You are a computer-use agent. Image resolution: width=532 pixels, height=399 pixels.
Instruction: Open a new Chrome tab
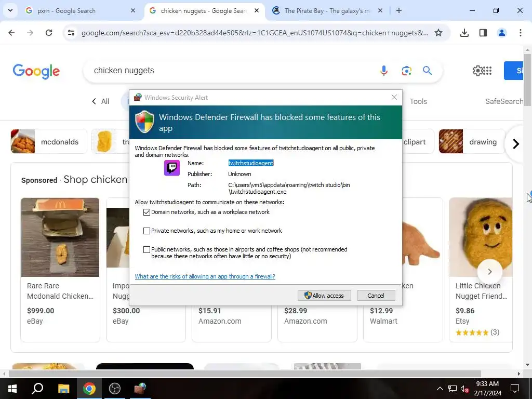[x=399, y=10]
